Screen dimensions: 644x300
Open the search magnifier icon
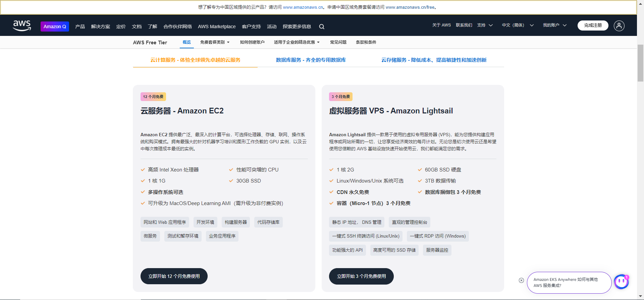click(322, 27)
